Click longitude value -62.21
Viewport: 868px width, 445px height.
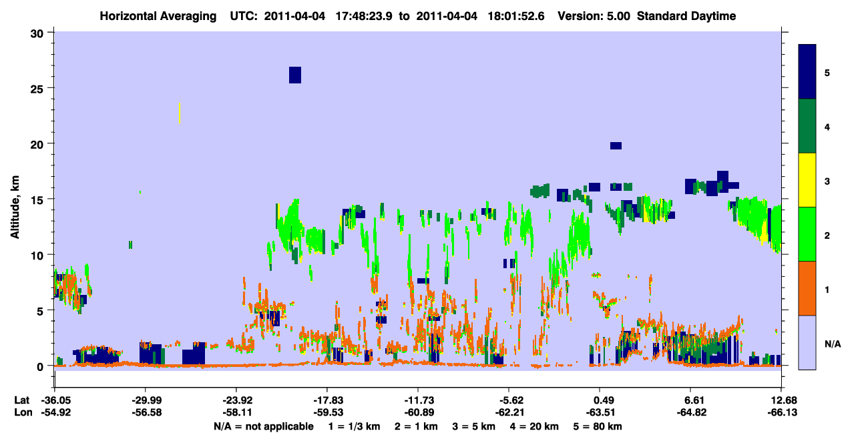click(509, 413)
